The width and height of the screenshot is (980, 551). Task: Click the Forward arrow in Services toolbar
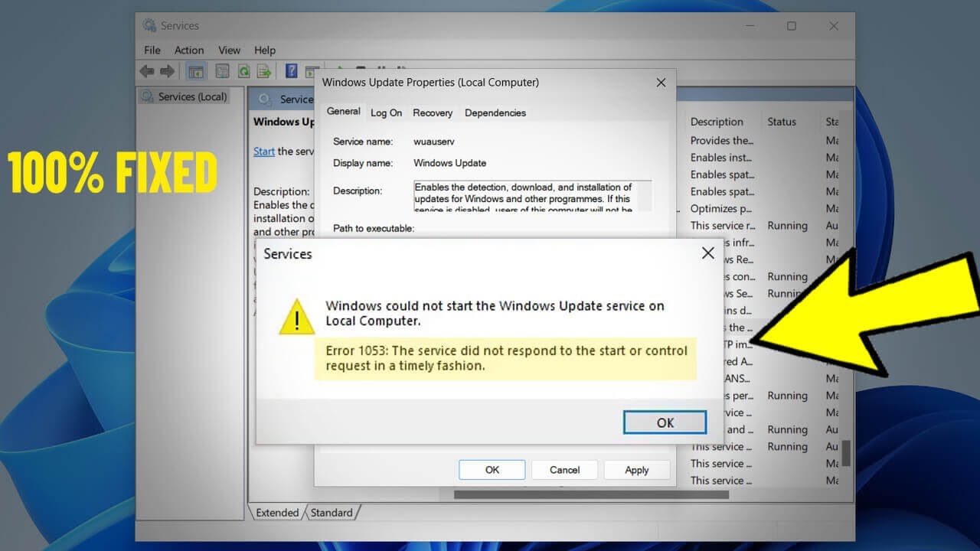pyautogui.click(x=167, y=71)
